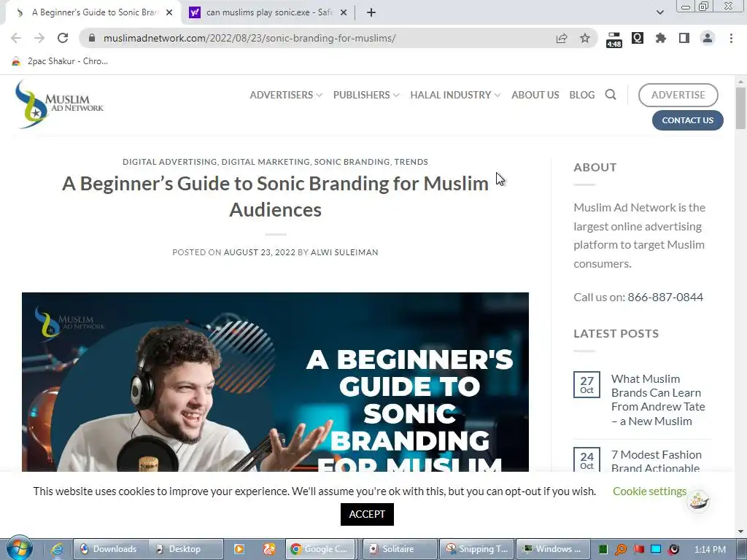Open a new browser tab
The height and width of the screenshot is (560, 747).
[x=371, y=12]
